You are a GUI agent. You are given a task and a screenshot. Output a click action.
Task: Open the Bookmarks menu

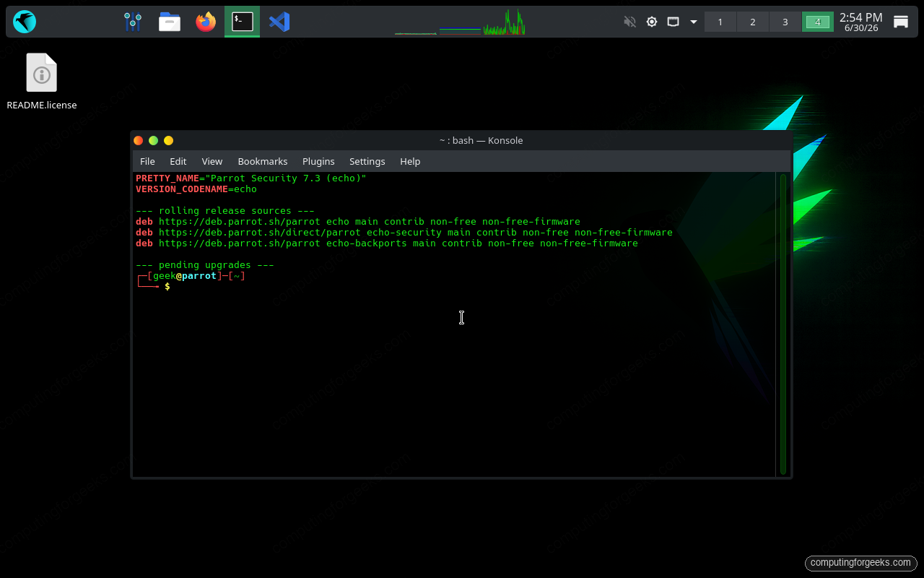tap(263, 161)
